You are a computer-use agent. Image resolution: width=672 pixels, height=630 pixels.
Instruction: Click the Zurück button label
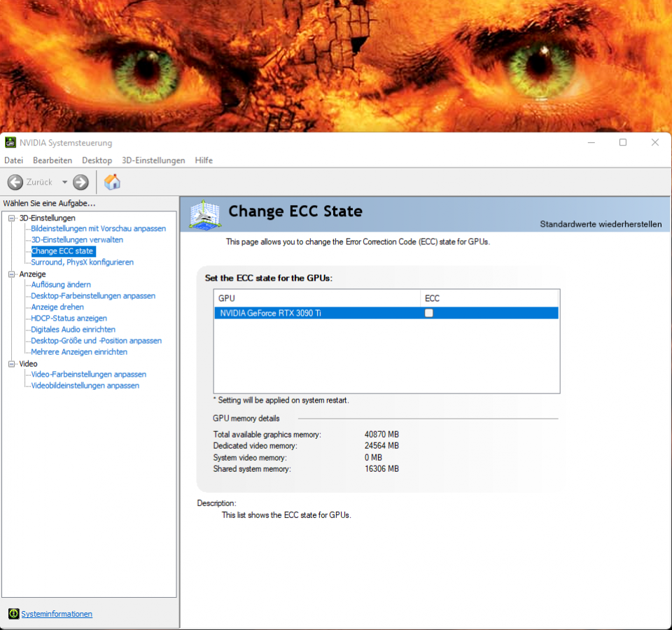point(39,182)
